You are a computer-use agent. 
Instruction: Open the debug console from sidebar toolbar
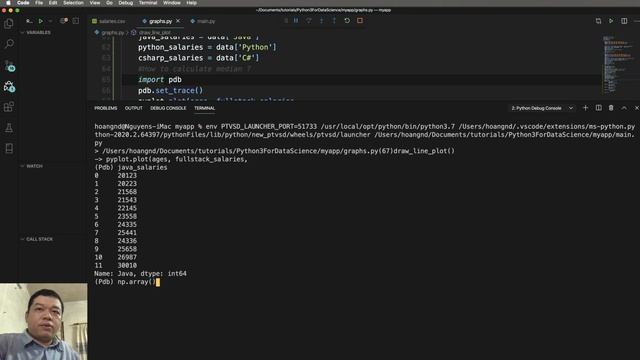coord(76,21)
